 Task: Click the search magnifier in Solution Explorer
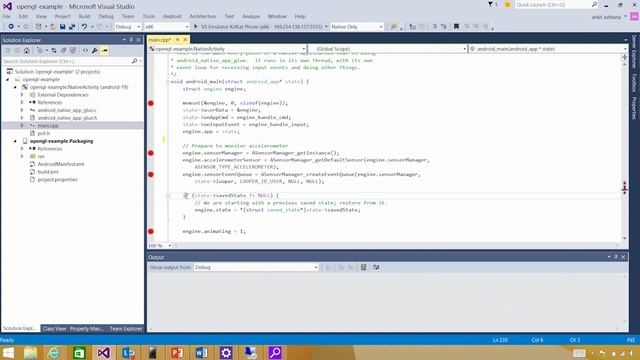tap(134, 61)
